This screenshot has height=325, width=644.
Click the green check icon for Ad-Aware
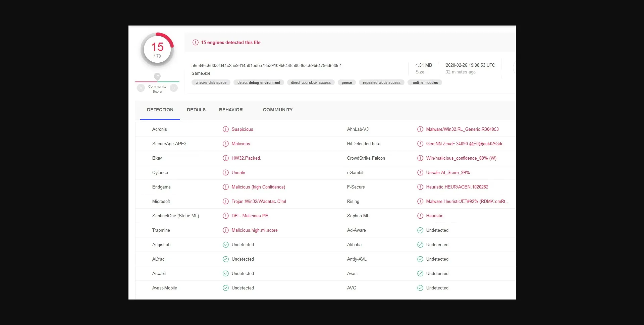[420, 230]
